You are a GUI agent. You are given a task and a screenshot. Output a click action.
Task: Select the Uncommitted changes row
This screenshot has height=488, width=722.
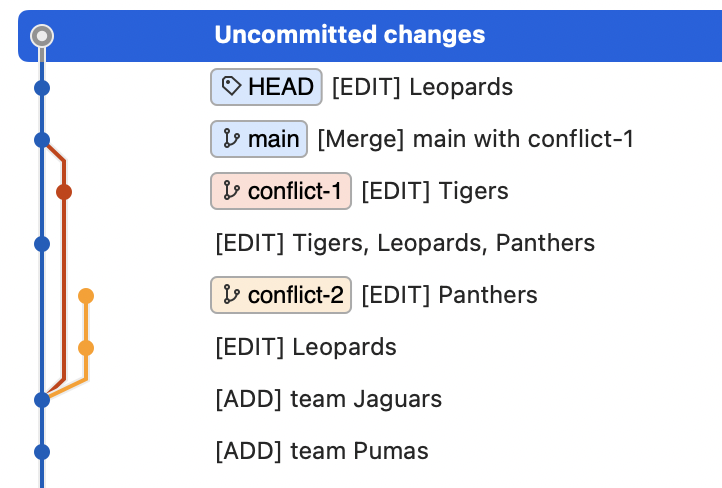tap(370, 35)
